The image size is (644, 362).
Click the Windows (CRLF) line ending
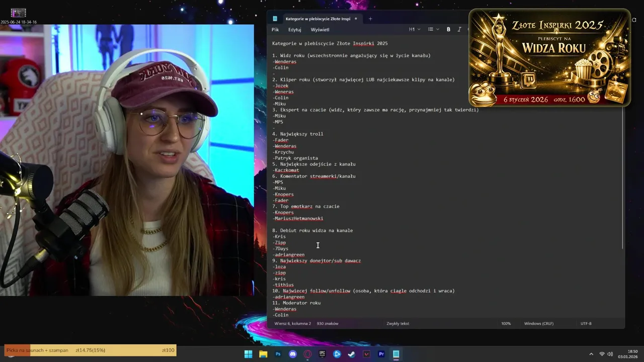(539, 323)
